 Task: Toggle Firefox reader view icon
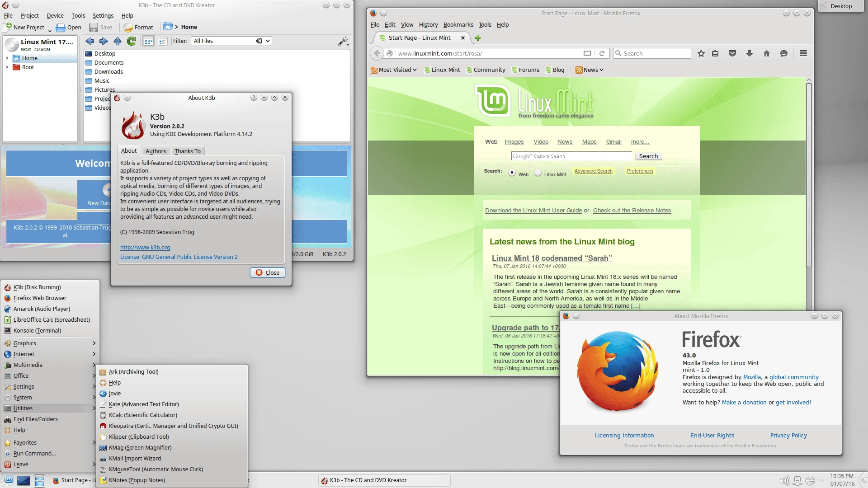[587, 53]
